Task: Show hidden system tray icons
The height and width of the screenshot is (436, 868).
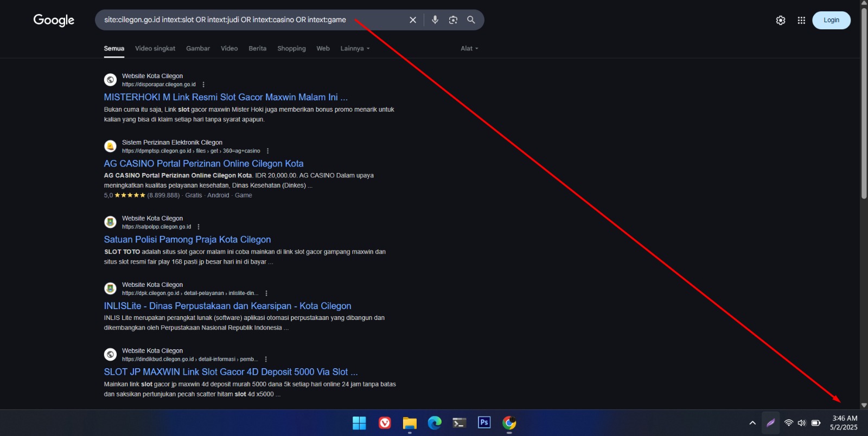Action: tap(752, 423)
